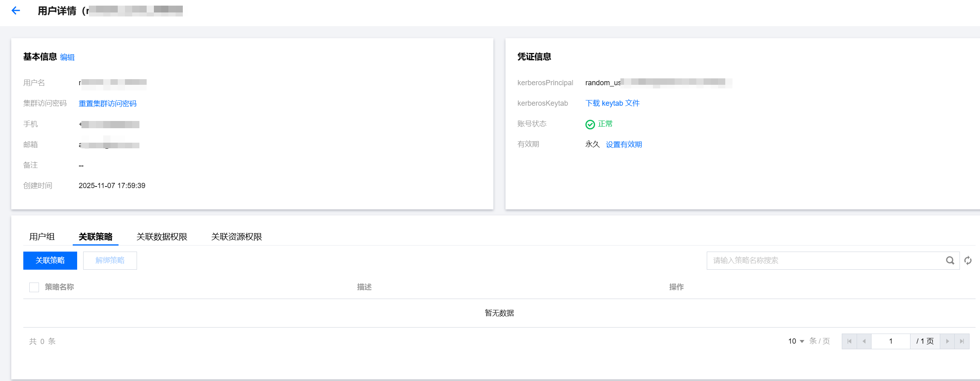Open the 10 条/页 page size dropdown
Viewport: 980px width, 381px height.
(796, 341)
